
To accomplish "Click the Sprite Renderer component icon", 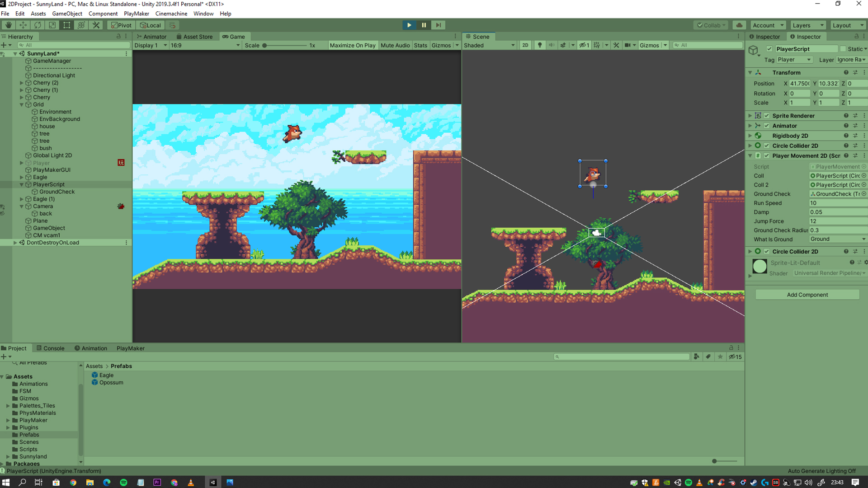I will (x=758, y=115).
